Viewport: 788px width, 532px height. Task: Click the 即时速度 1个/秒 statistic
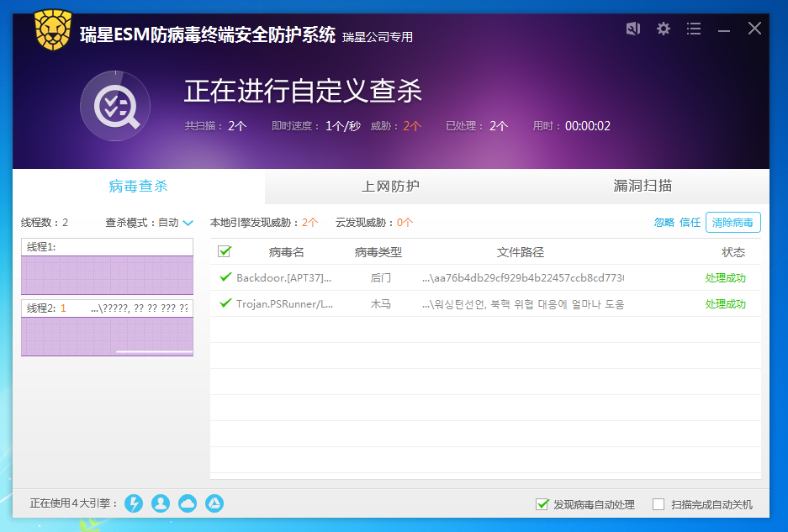(x=316, y=125)
